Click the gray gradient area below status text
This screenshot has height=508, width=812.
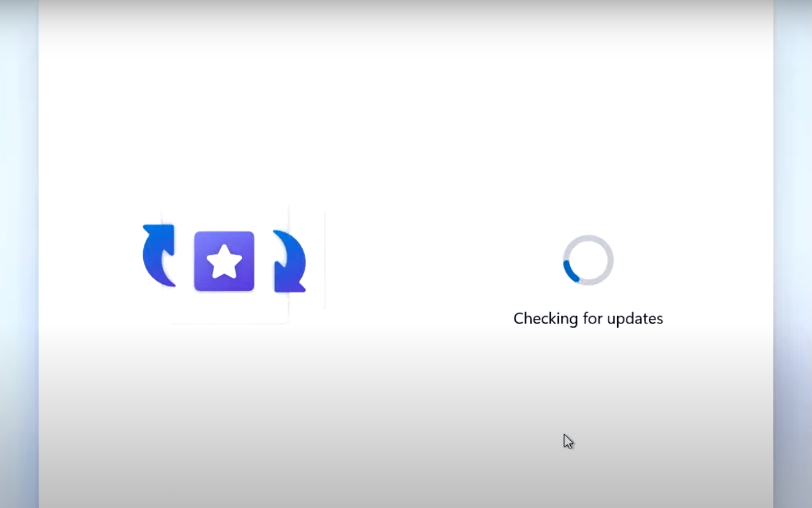click(588, 396)
